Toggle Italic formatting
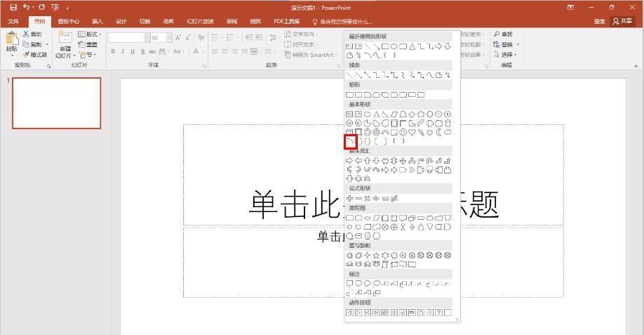 [x=123, y=51]
